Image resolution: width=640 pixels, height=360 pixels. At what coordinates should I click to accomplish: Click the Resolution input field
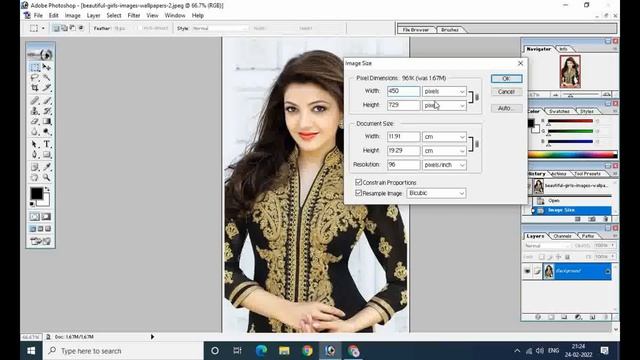click(x=403, y=164)
